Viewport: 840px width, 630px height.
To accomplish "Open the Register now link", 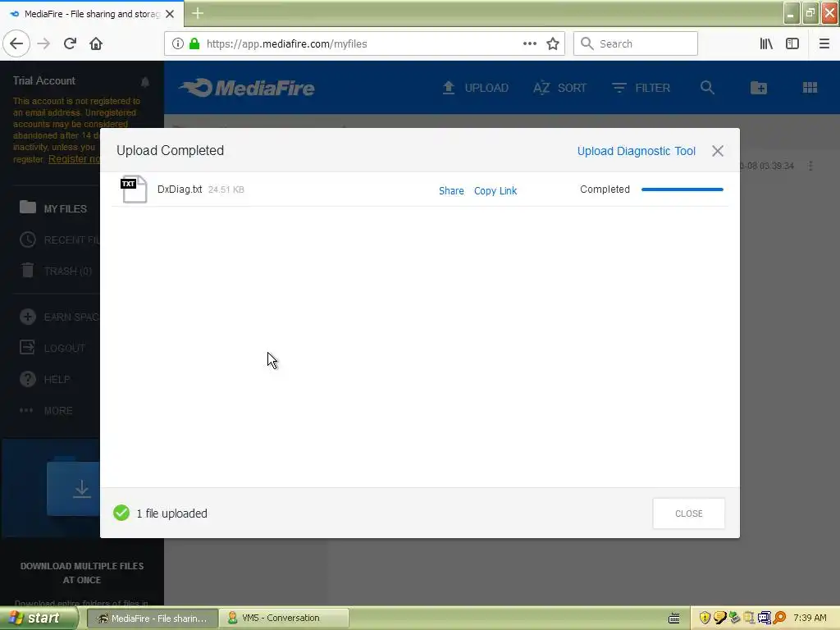I will 74,159.
